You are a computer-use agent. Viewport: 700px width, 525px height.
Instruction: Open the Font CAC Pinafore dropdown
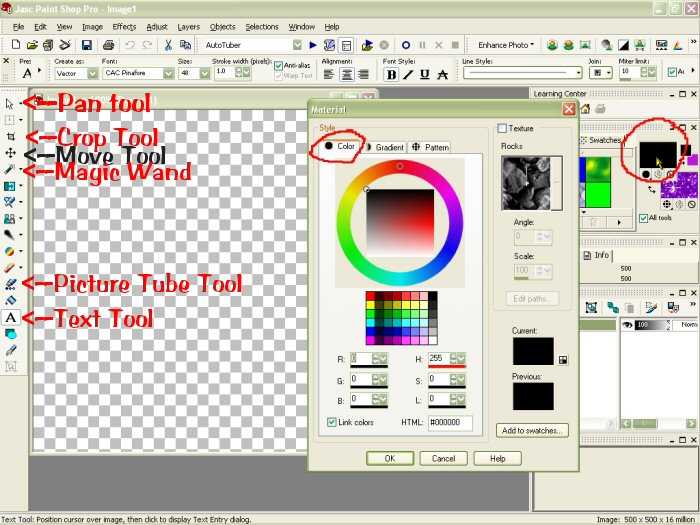tap(168, 73)
